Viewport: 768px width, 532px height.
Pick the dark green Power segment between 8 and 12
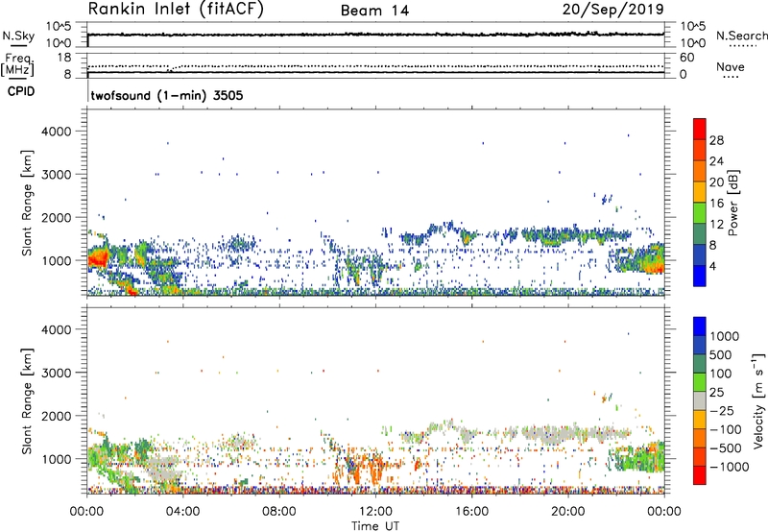point(700,234)
